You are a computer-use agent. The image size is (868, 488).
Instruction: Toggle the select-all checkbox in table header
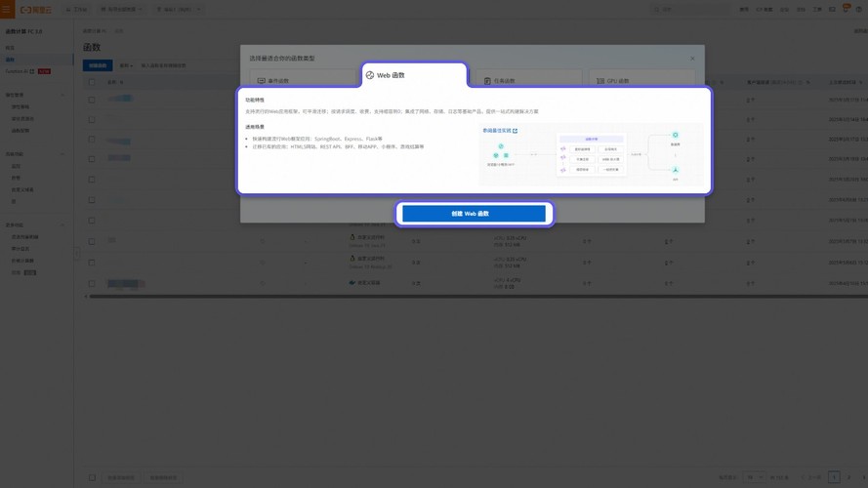(92, 82)
